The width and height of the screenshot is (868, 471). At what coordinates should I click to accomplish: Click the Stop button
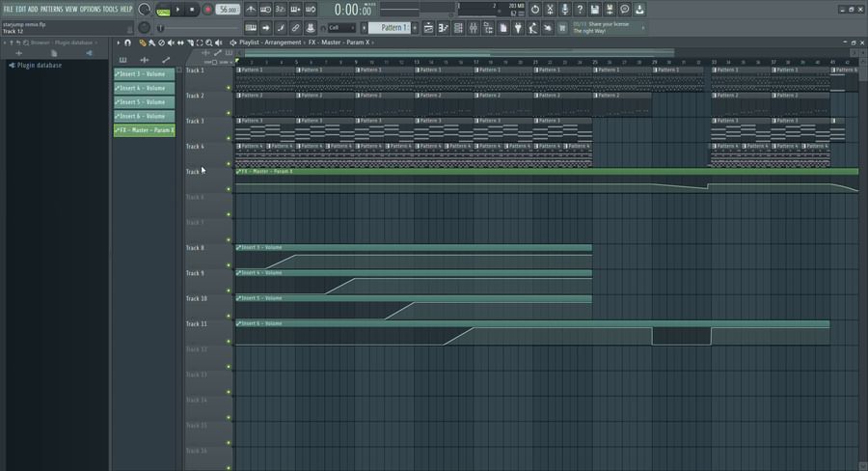pyautogui.click(x=192, y=10)
